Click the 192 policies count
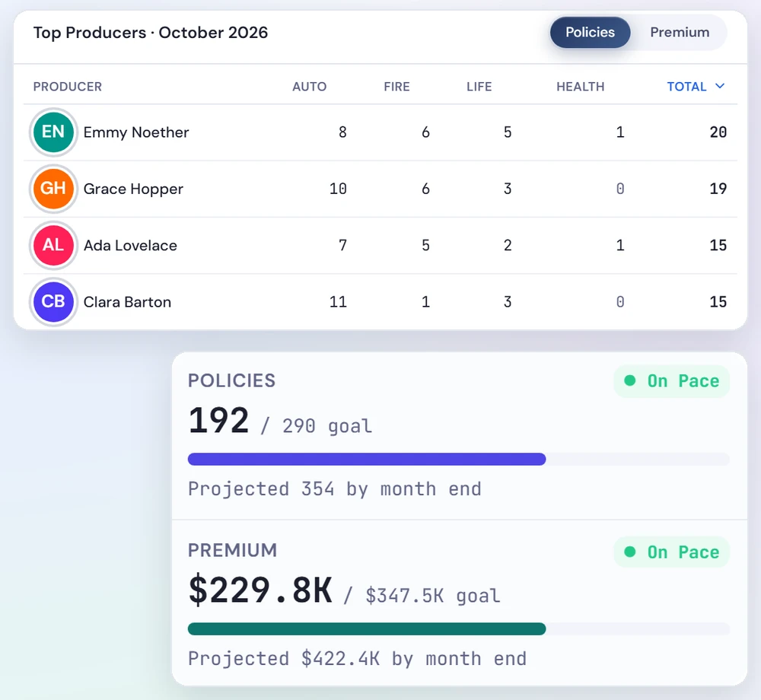 point(218,420)
